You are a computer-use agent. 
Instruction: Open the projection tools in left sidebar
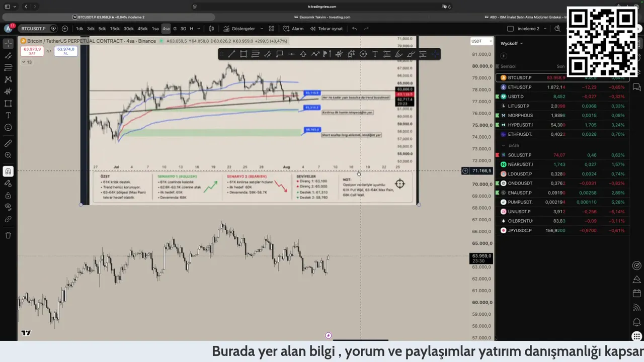[x=8, y=92]
